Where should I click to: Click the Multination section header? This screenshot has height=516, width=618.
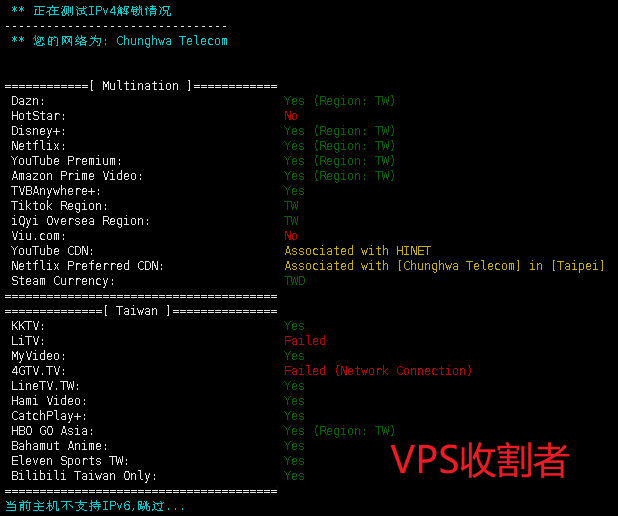coord(141,86)
